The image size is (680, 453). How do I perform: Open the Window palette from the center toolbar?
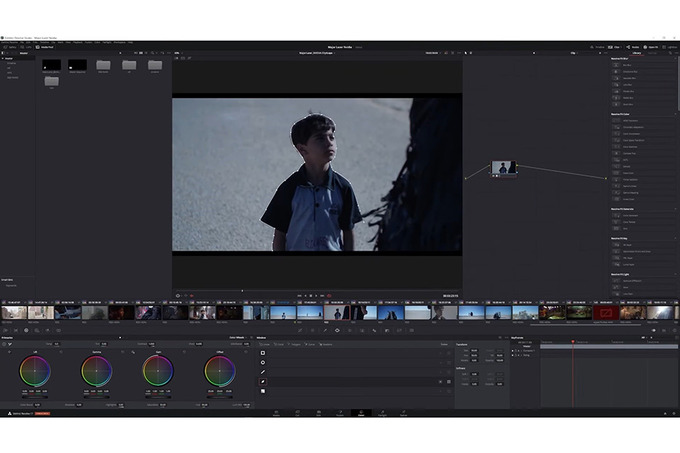[337, 330]
